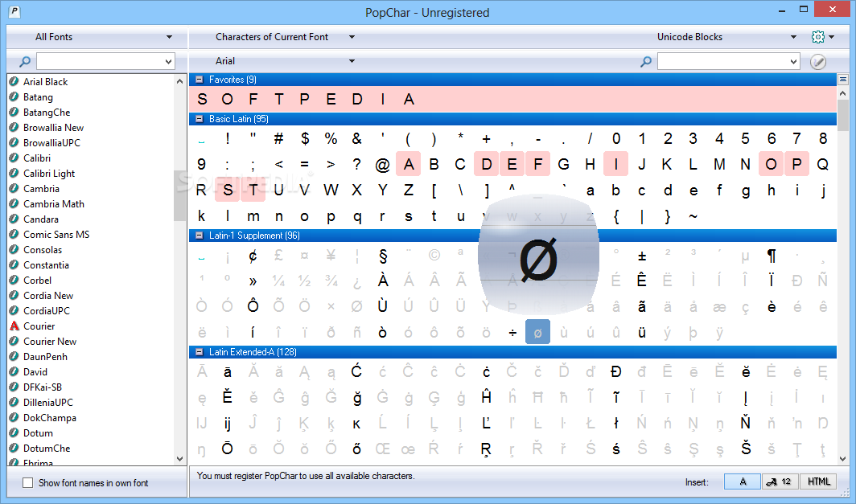The height and width of the screenshot is (504, 856).
Task: Collapse the Latin-1 Supplement (96) section
Action: 200,236
